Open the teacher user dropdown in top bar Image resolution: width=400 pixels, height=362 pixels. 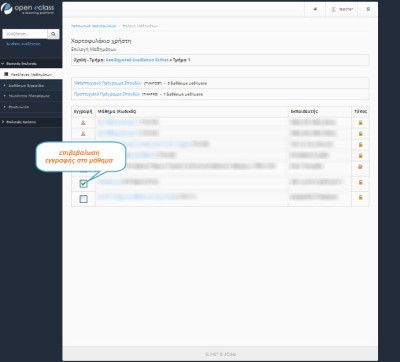(x=342, y=9)
